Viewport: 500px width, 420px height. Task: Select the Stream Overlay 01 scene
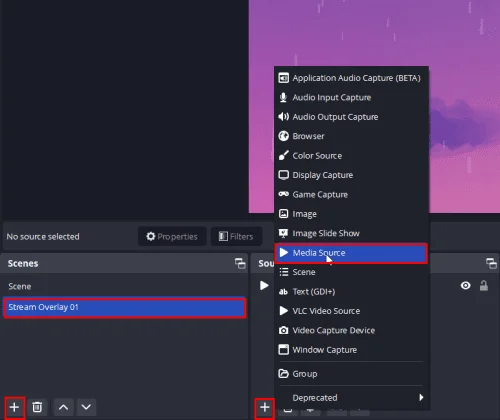pos(125,308)
